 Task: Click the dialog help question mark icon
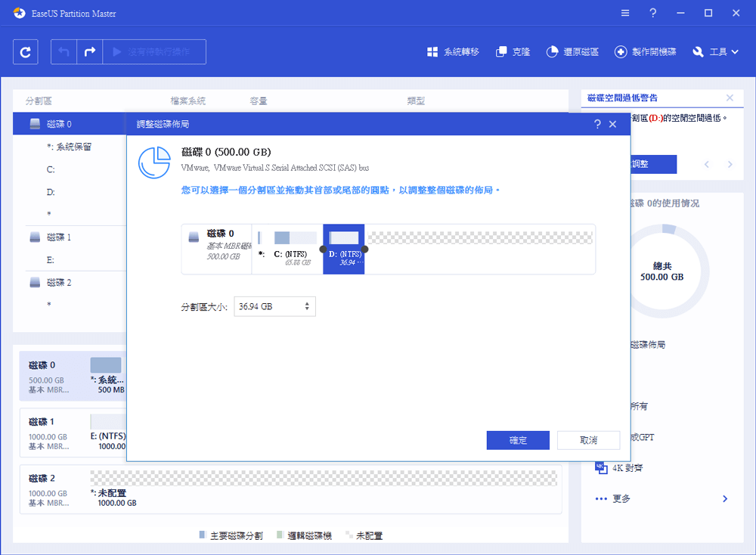click(597, 124)
